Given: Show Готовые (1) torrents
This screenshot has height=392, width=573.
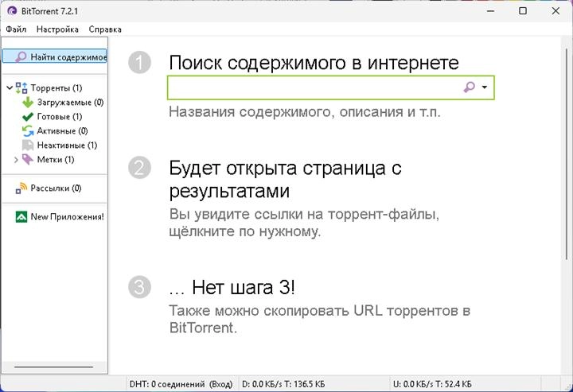Looking at the screenshot, I should point(60,116).
